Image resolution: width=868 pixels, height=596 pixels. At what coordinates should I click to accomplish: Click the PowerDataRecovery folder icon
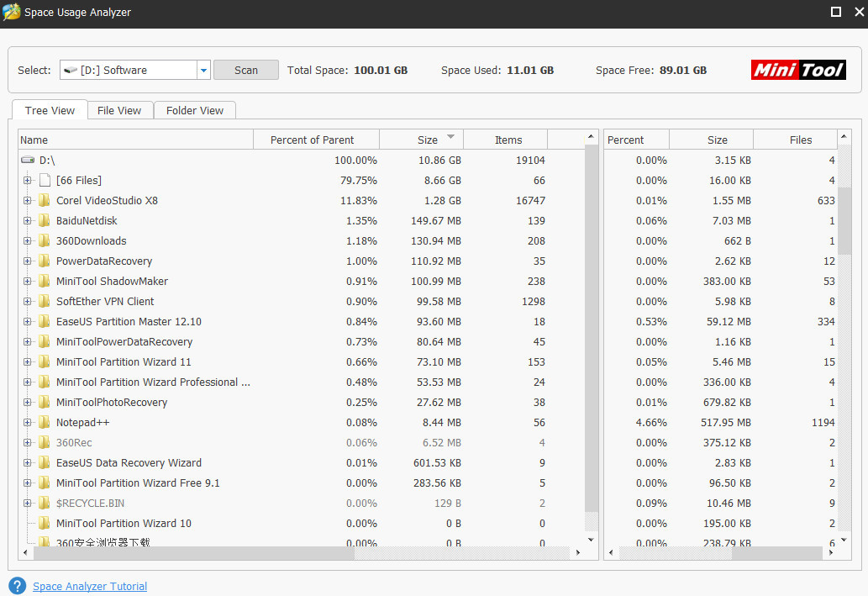click(x=45, y=261)
